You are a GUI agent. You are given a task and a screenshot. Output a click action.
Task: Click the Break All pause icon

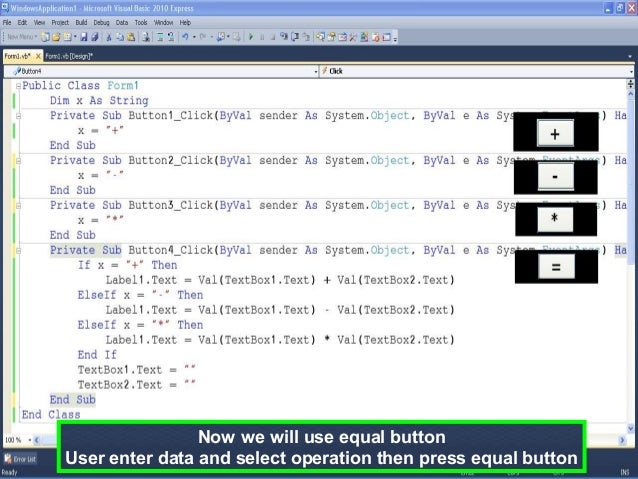coord(262,37)
